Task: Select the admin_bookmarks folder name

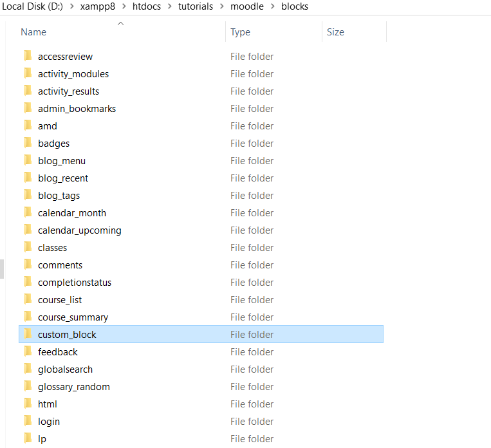Action: click(77, 109)
